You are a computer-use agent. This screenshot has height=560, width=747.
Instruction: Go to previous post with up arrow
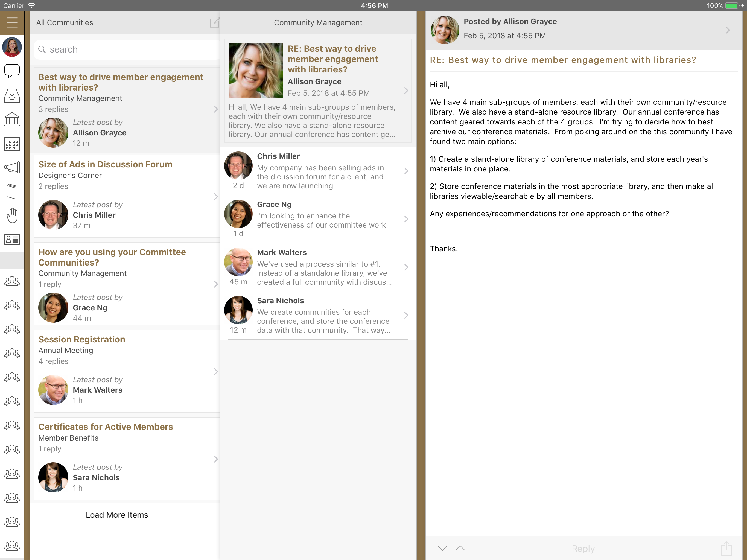pos(460,548)
